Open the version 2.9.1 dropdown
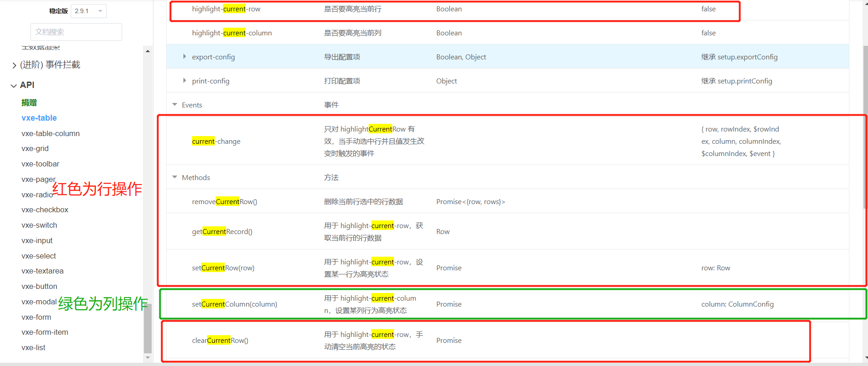Screen dimensions: 868x366 [89, 11]
